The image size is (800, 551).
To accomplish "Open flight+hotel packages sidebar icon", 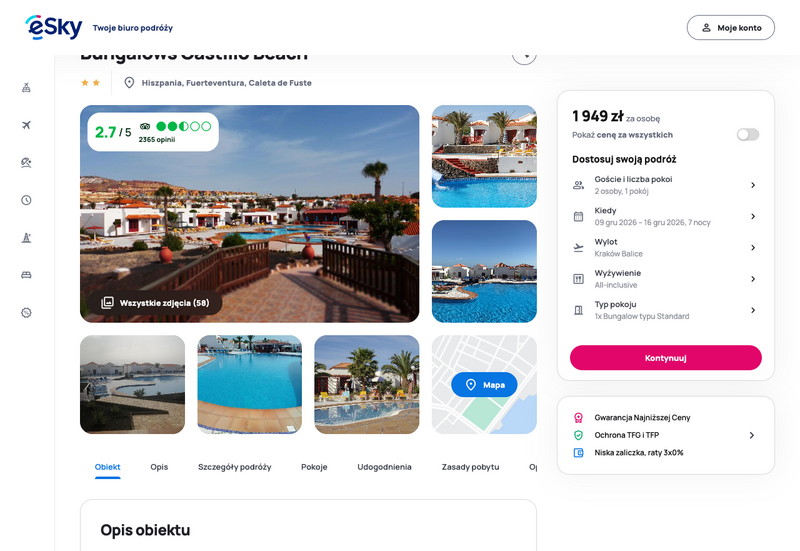I will coord(27,88).
